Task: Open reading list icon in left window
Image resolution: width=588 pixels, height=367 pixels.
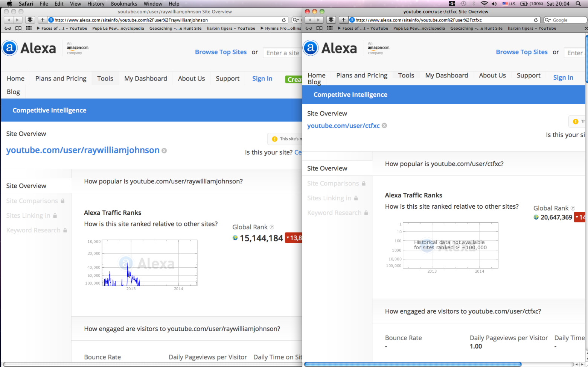Action: point(8,28)
